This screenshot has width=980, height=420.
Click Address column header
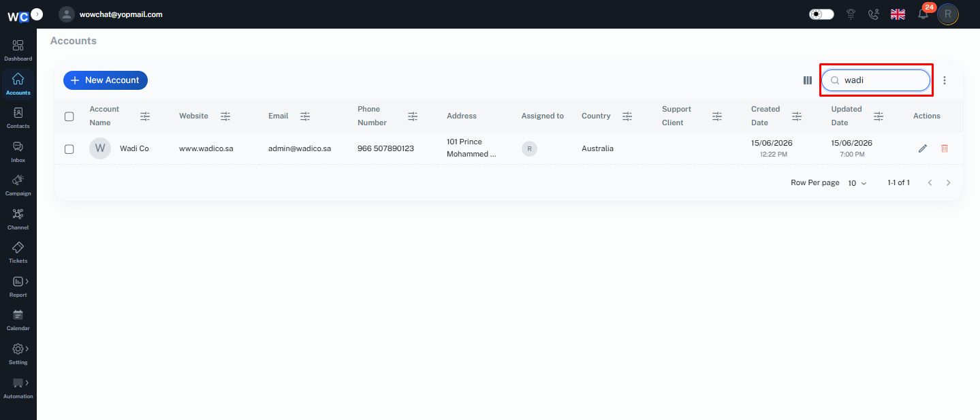[462, 116]
